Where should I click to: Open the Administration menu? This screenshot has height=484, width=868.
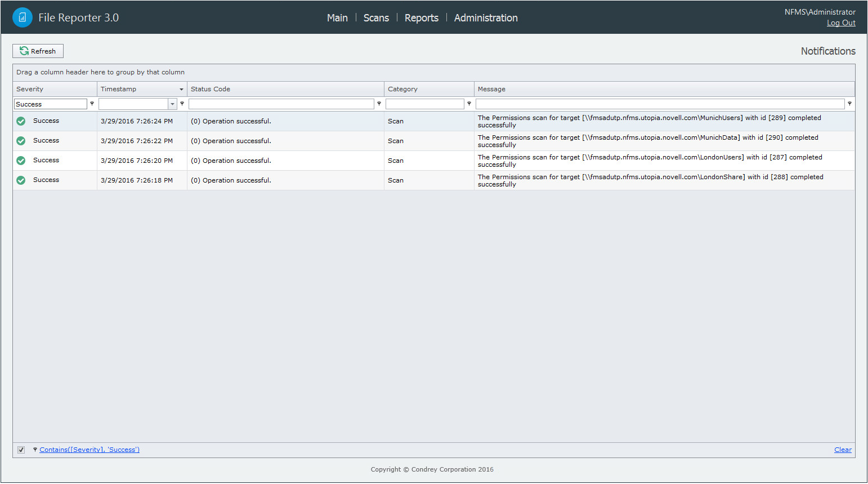[x=486, y=18]
